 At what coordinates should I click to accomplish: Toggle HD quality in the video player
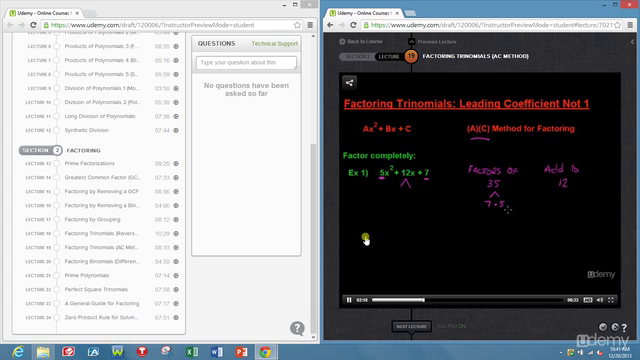tap(588, 300)
